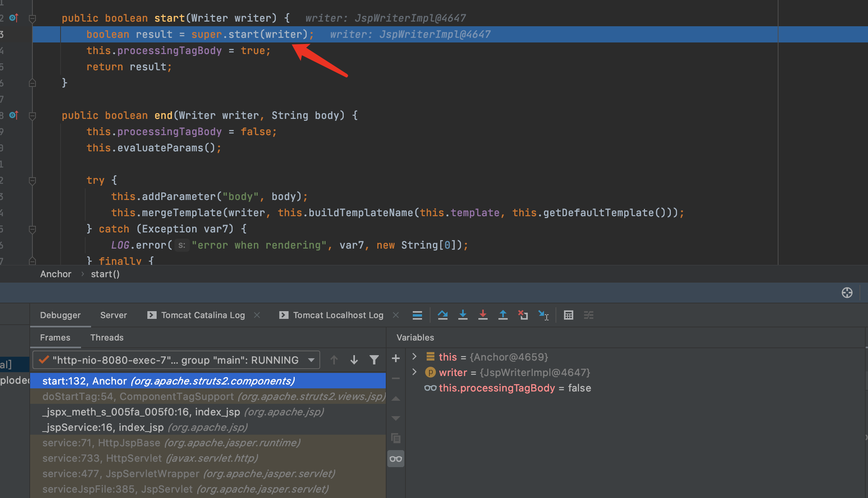Select Threads tab
This screenshot has height=498, width=868.
coord(107,337)
